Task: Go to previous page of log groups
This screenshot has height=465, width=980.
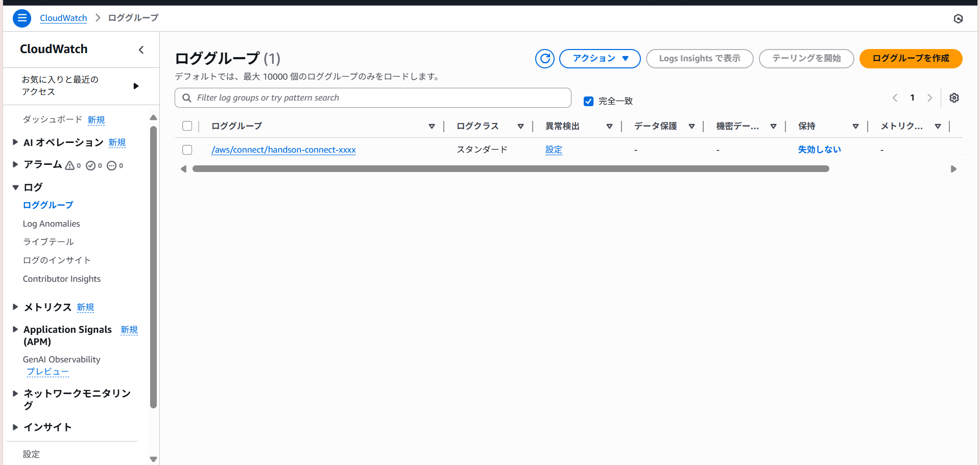Action: [895, 97]
